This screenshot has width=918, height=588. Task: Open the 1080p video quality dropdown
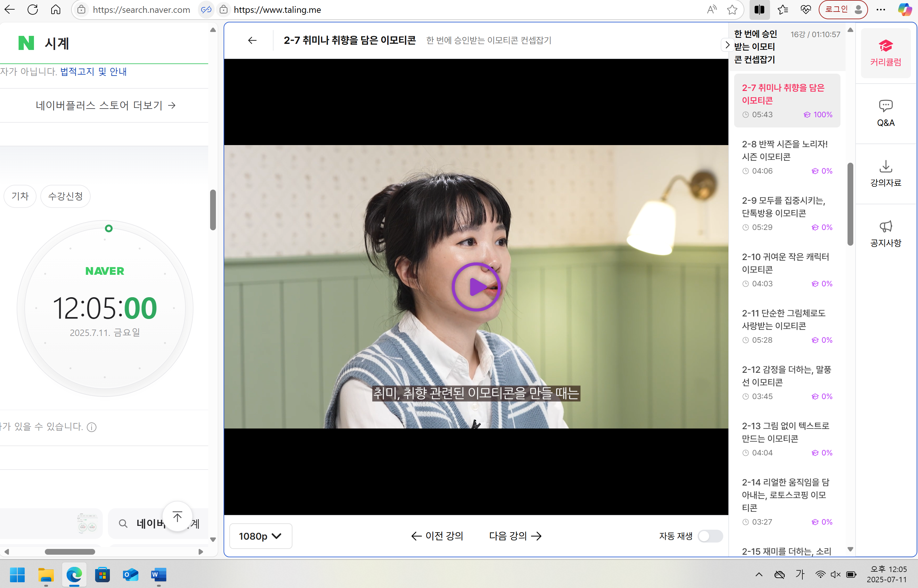point(260,536)
